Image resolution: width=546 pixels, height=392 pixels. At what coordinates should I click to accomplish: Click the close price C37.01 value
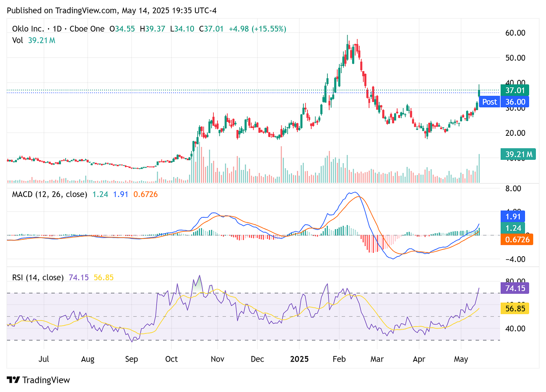(x=211, y=29)
